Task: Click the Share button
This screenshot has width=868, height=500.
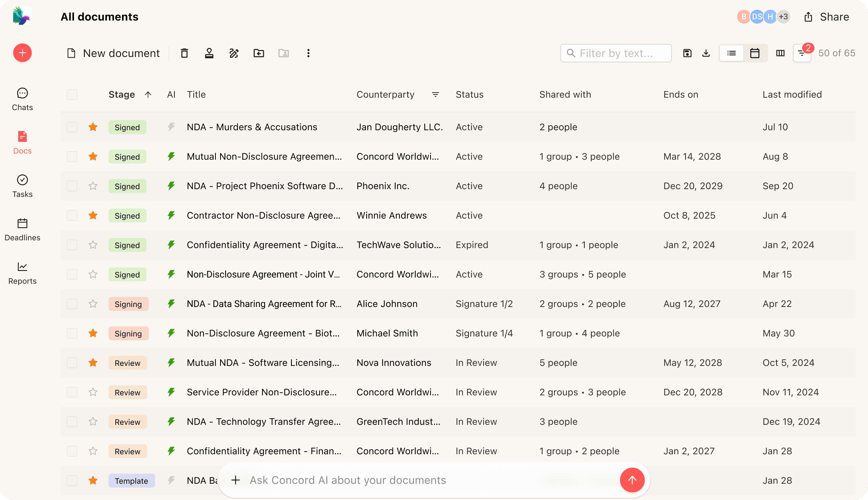Action: click(x=827, y=17)
